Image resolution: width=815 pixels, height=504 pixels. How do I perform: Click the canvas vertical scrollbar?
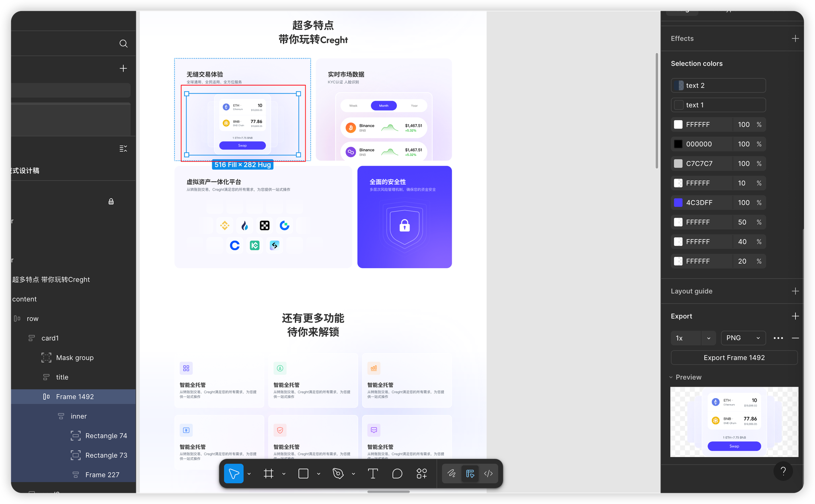click(x=657, y=111)
